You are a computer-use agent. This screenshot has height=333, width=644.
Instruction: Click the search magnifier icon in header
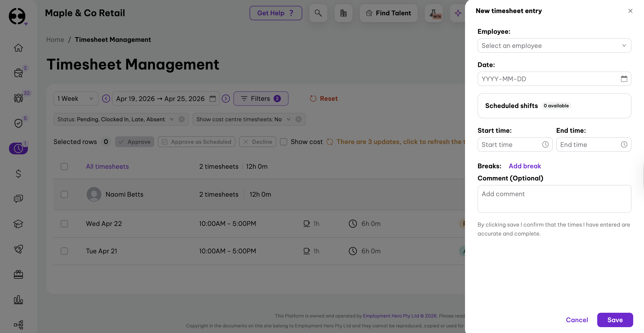coord(318,13)
